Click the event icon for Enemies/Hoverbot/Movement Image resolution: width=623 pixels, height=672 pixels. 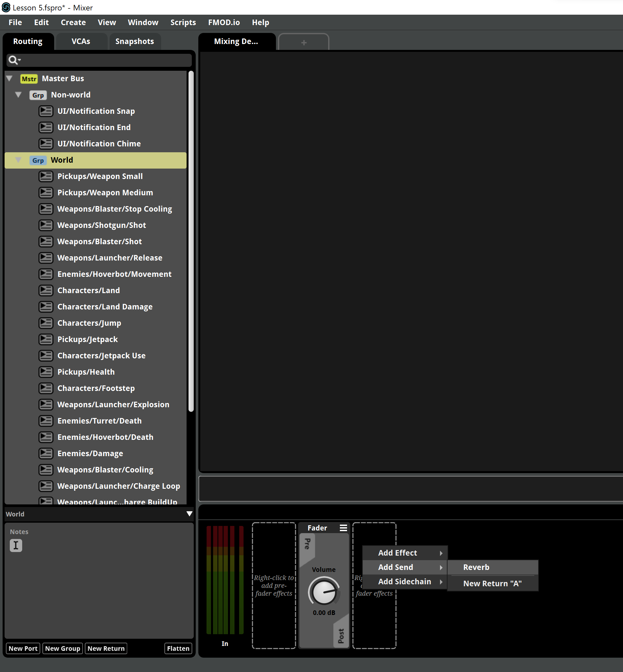46,274
